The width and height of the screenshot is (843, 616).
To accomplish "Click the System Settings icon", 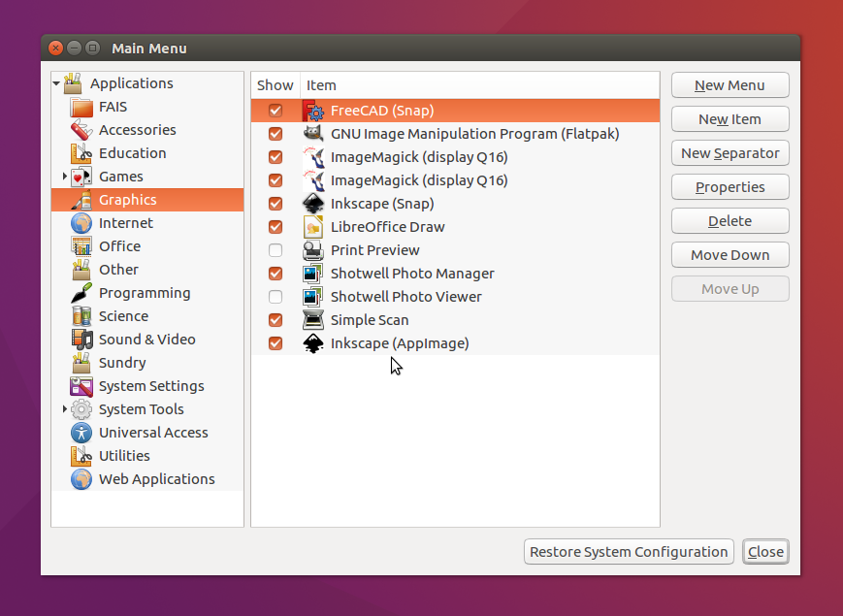I will point(81,386).
